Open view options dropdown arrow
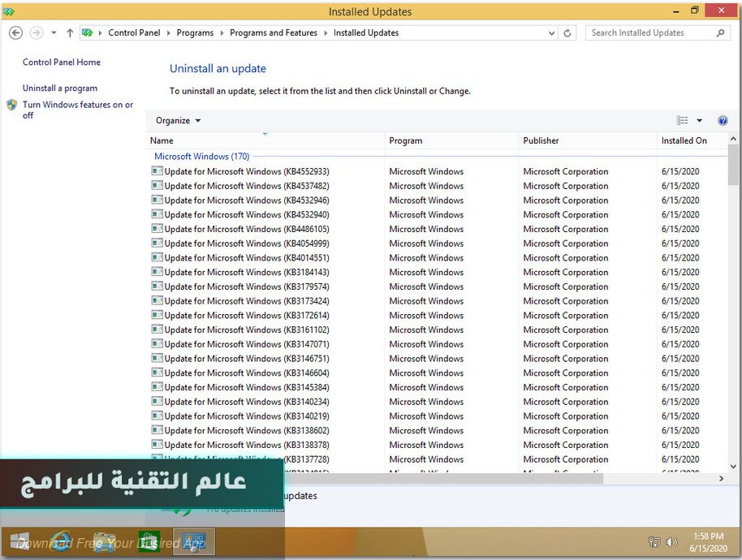The height and width of the screenshot is (560, 742). click(x=700, y=121)
